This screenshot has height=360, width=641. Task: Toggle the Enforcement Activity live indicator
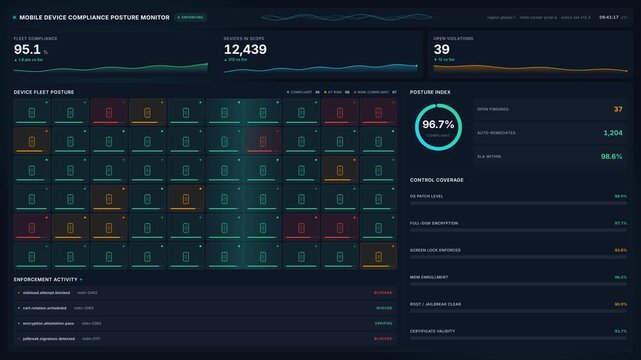click(81, 280)
